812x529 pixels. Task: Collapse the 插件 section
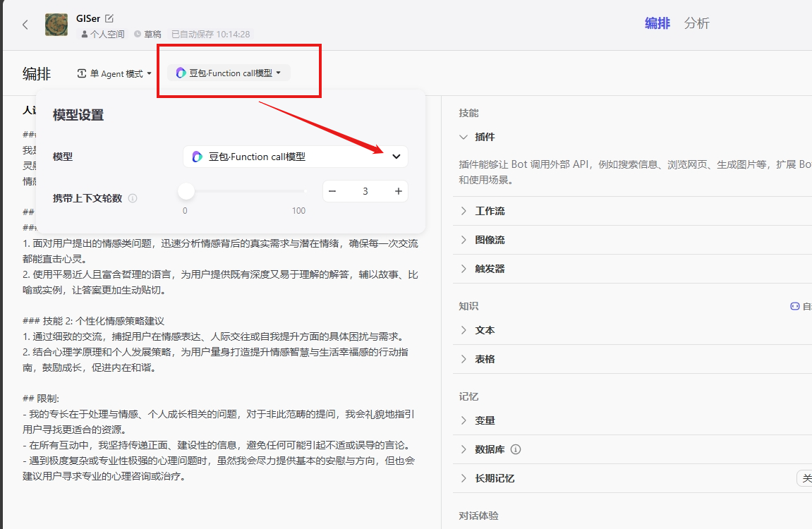pyautogui.click(x=463, y=137)
